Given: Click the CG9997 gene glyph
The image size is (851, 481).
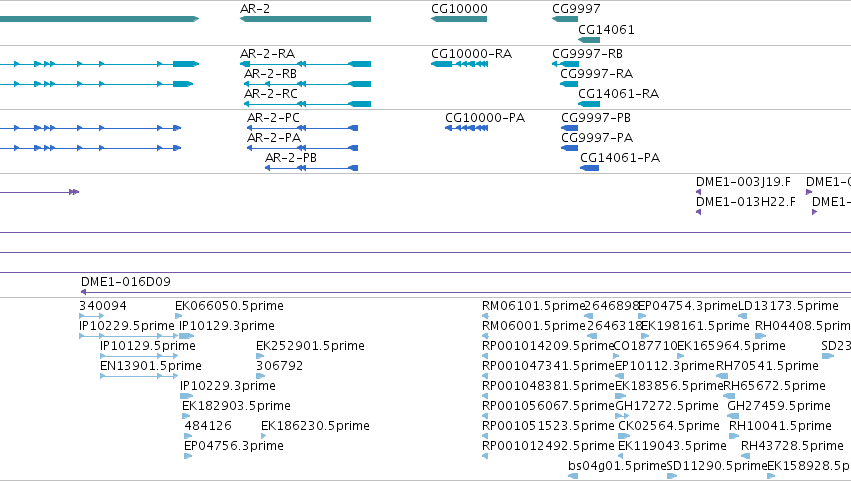Looking at the screenshot, I should coord(565,19).
